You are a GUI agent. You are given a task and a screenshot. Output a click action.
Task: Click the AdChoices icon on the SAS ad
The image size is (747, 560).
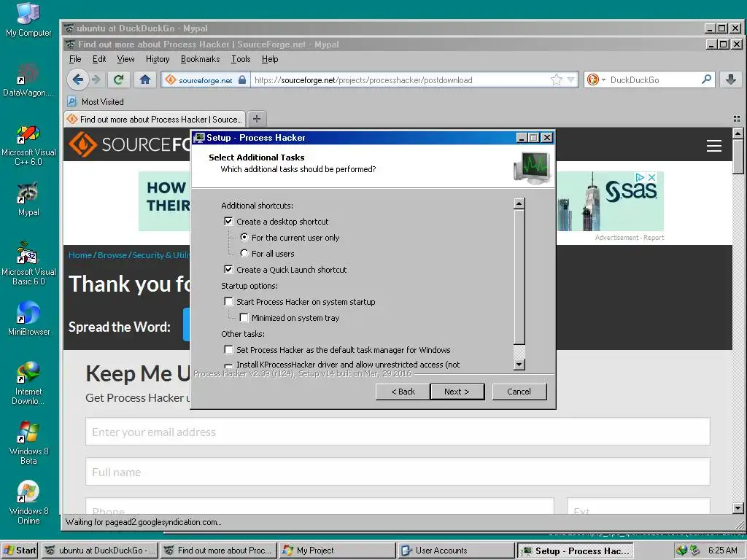(x=640, y=177)
